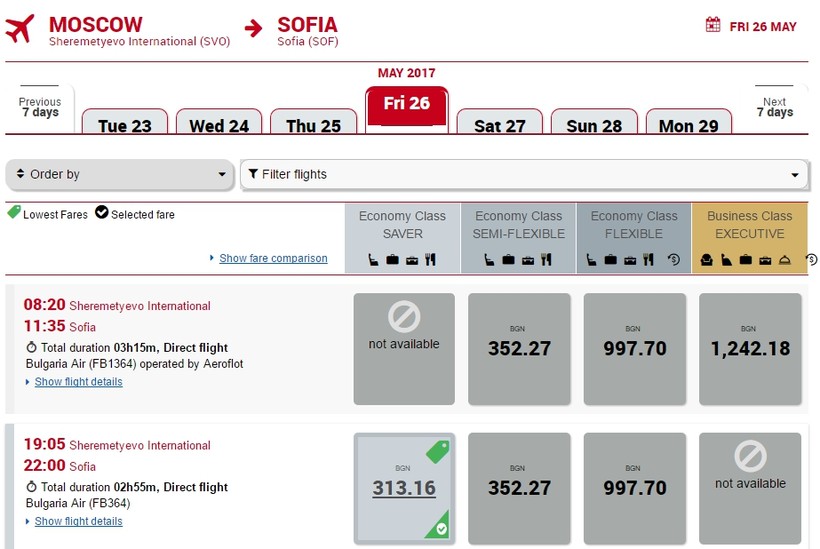Switch to the Thu 25 date tab
Screen dimensions: 820x549
point(313,125)
